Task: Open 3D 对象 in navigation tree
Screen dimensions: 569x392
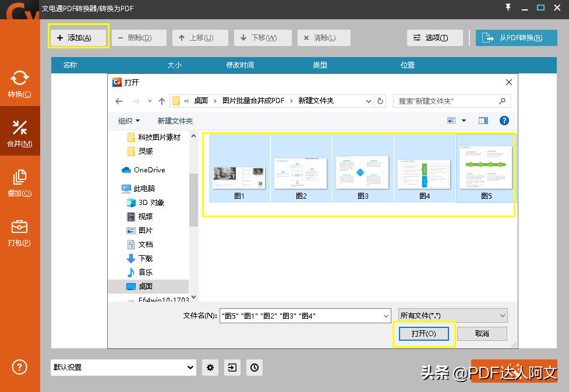Action: pyautogui.click(x=146, y=203)
